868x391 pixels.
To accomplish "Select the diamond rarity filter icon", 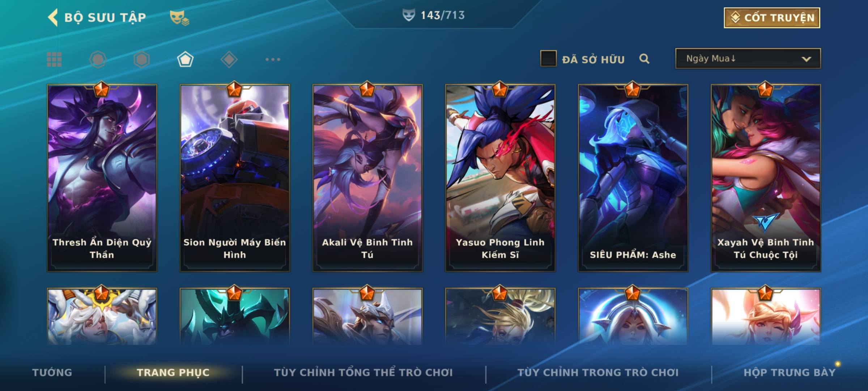I will tap(229, 59).
